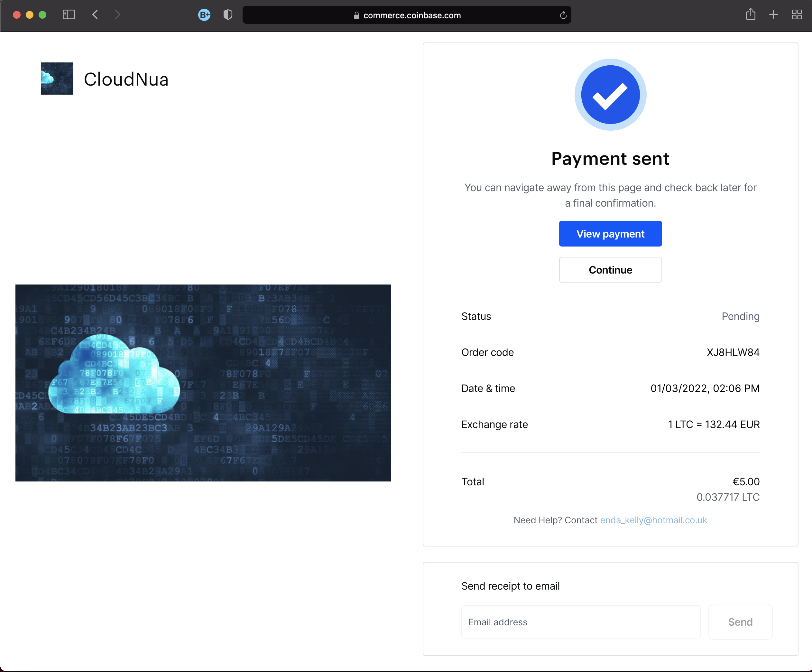812x672 pixels.
Task: Select the Pending status indicator
Action: pos(741,316)
